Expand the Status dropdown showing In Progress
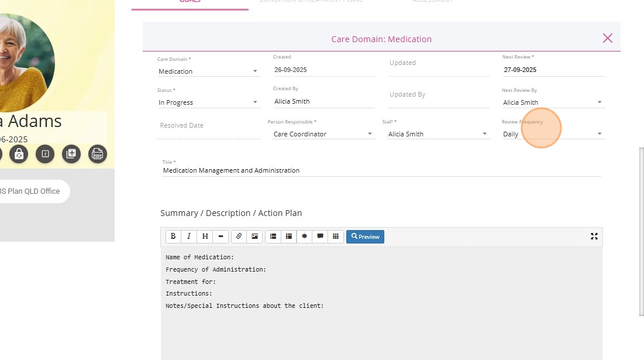Image resolution: width=644 pixels, height=360 pixels. point(208,102)
